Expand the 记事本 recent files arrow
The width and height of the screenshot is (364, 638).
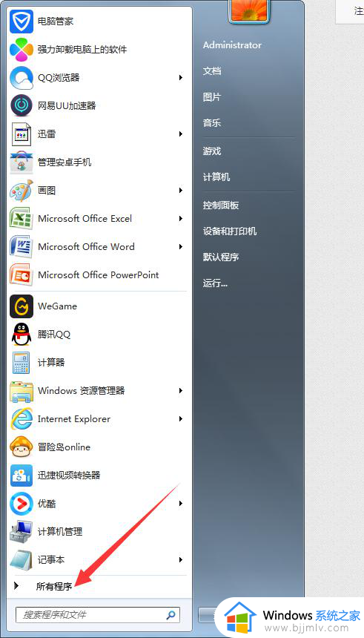(181, 559)
